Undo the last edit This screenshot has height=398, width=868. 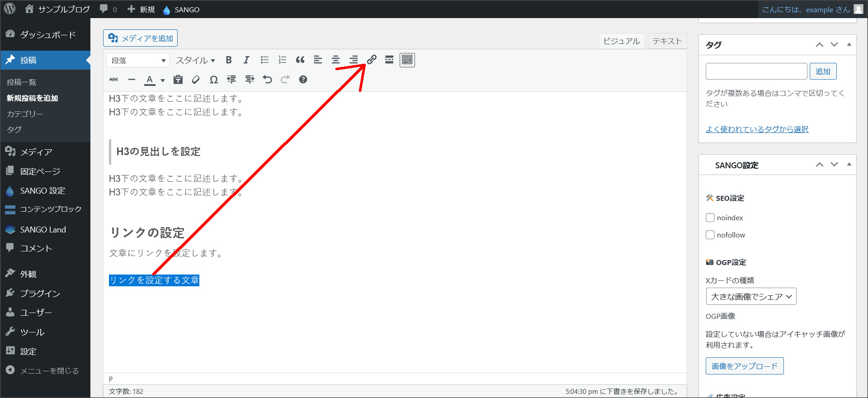267,80
